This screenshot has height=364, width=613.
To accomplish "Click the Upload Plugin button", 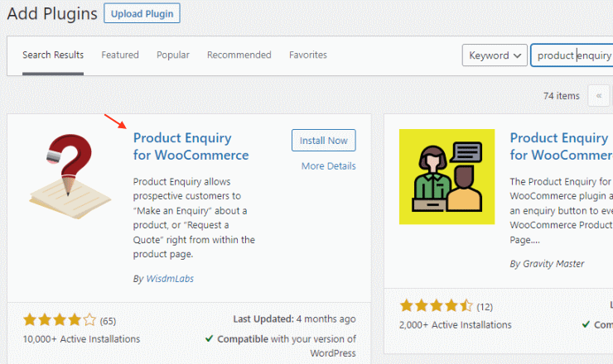I will point(142,13).
